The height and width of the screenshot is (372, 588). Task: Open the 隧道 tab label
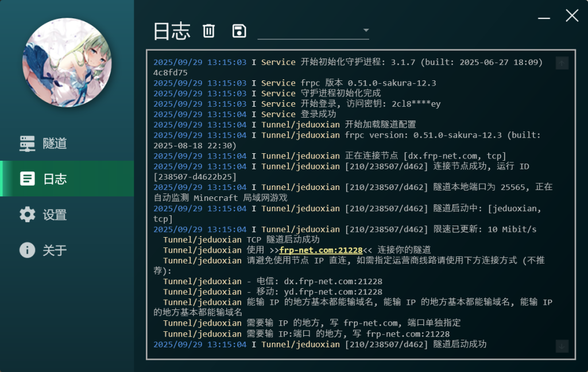point(55,144)
